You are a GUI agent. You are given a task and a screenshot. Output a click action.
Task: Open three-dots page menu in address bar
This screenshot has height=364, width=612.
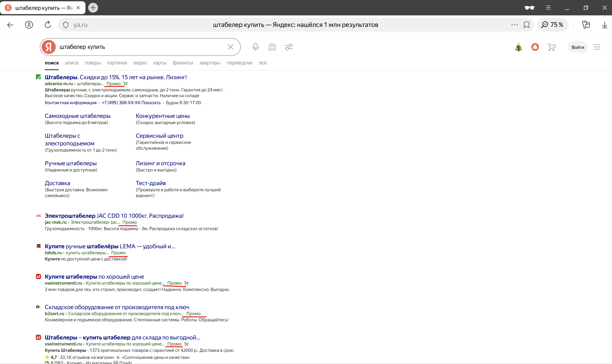click(514, 25)
